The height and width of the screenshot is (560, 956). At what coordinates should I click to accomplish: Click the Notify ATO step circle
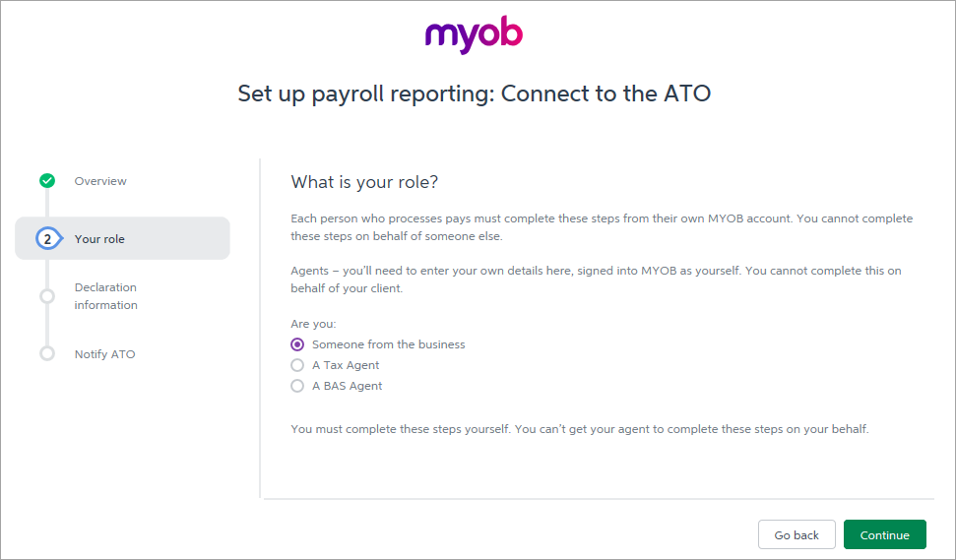(x=47, y=353)
